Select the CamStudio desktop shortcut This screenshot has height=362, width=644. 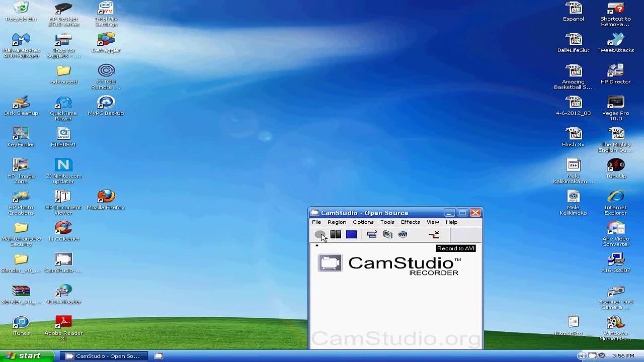63,263
